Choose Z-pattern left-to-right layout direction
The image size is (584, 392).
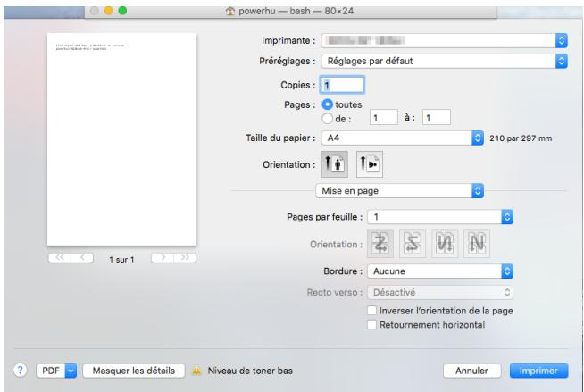coord(380,244)
